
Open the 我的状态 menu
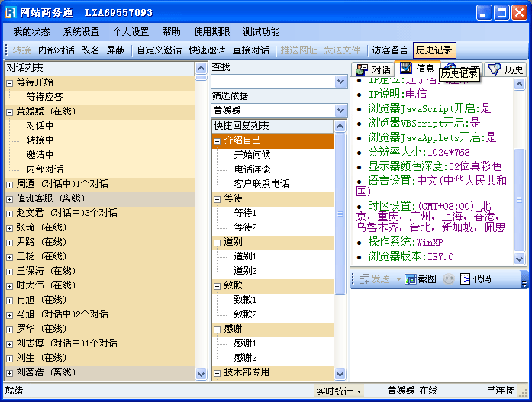pyautogui.click(x=31, y=32)
